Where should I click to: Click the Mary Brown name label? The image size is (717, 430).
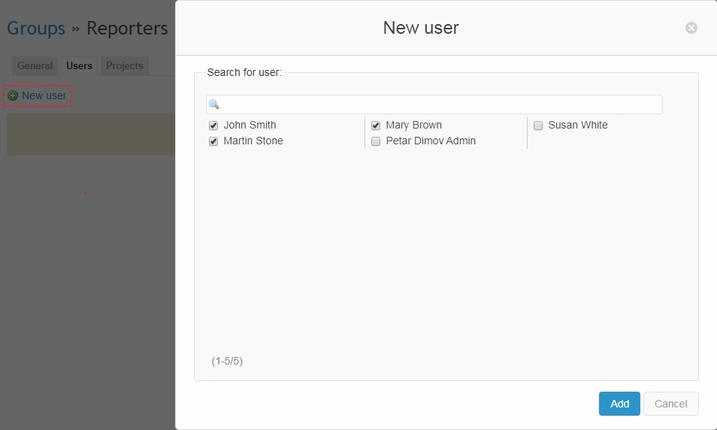(x=413, y=126)
